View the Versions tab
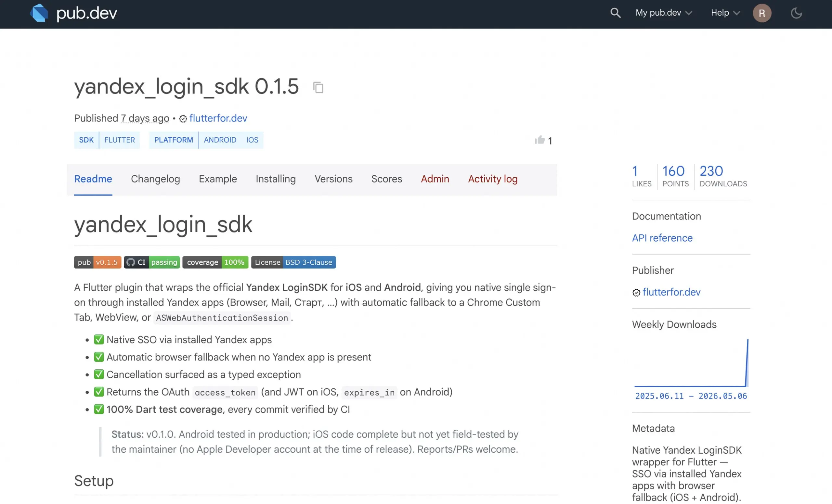The image size is (832, 504). [x=333, y=179]
